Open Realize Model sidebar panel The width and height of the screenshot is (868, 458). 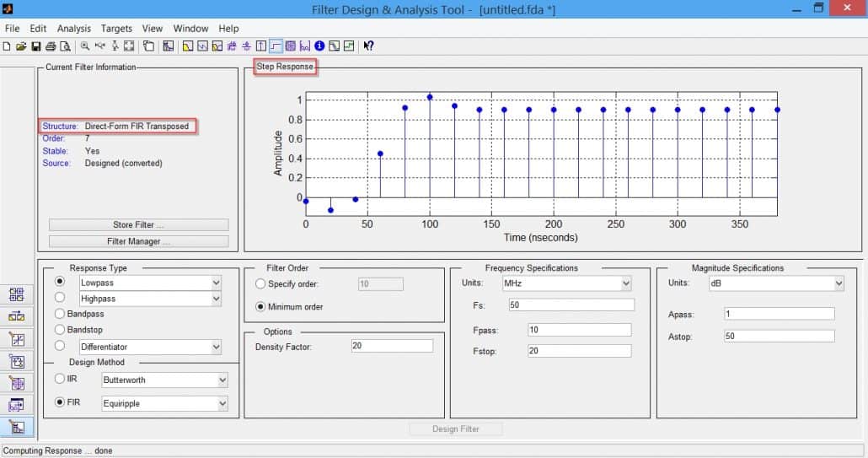tap(17, 361)
